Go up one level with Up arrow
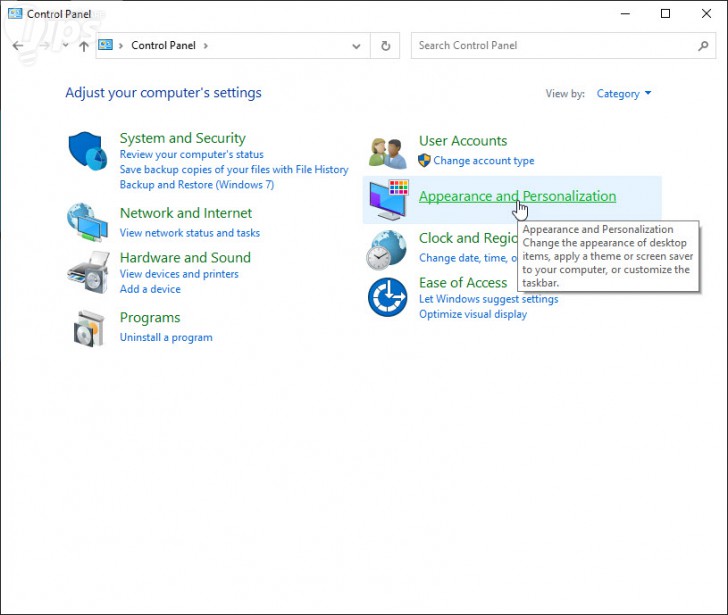The width and height of the screenshot is (728, 615). [x=84, y=46]
